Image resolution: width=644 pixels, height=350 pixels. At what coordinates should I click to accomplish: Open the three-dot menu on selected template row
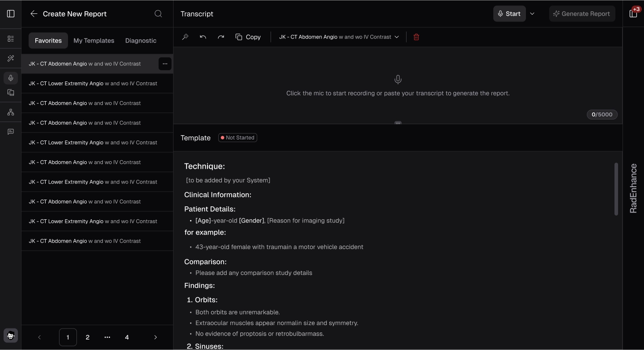165,64
